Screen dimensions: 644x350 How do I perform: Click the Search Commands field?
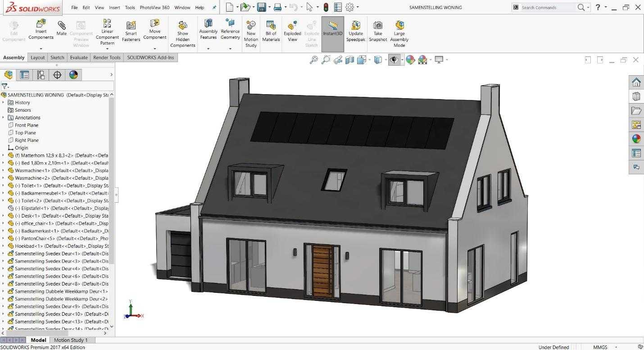coord(549,7)
